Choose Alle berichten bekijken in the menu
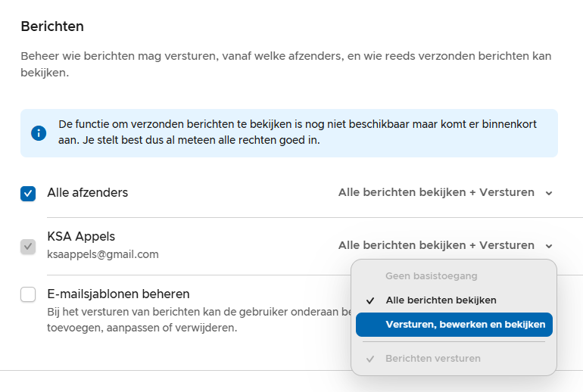 point(441,300)
